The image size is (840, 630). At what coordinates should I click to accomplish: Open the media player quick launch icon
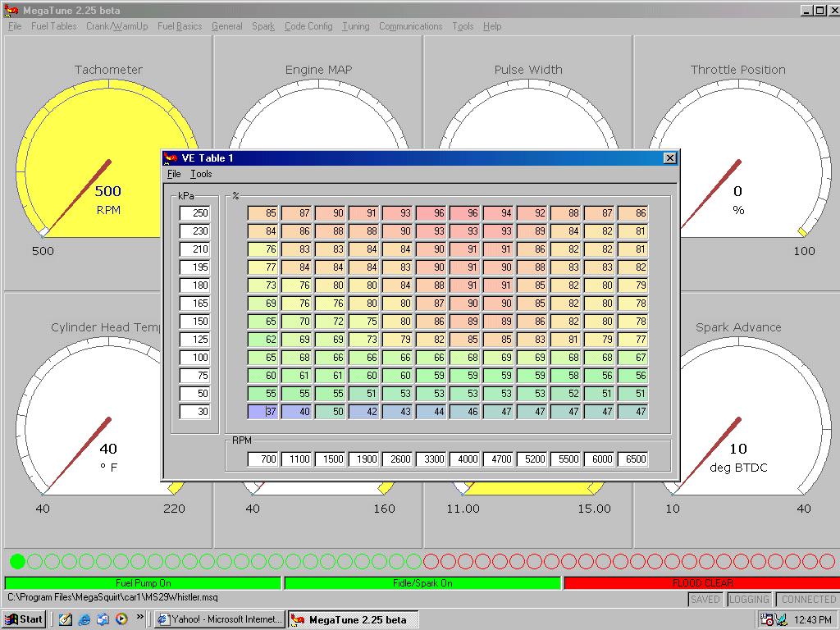point(121,619)
